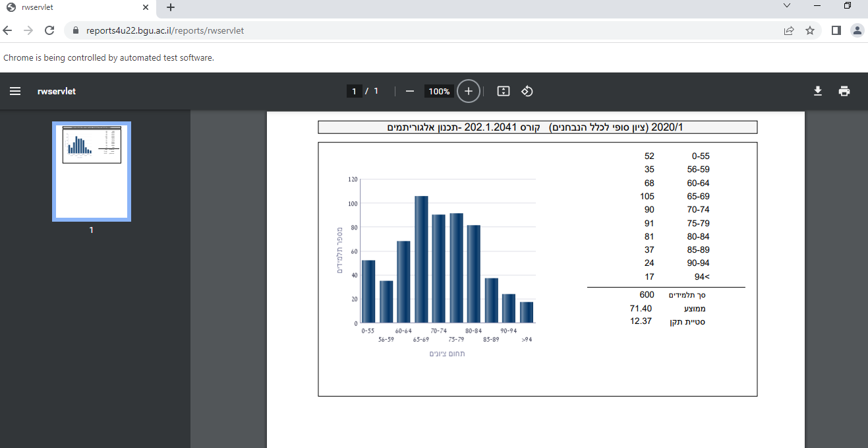
Task: Click the Fit to page icon
Action: pos(503,91)
